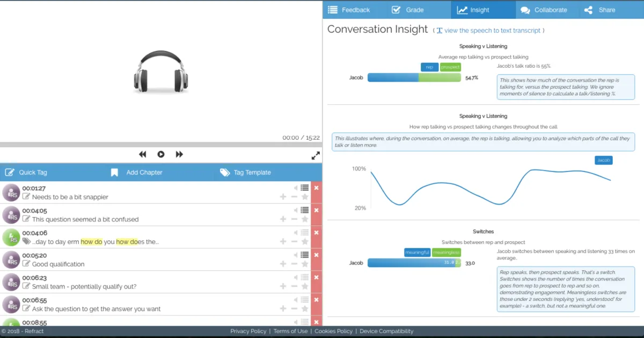Screen dimensions: 644x338
Task: Open list icon on the 00:05:20 comment
Action: pyautogui.click(x=305, y=255)
